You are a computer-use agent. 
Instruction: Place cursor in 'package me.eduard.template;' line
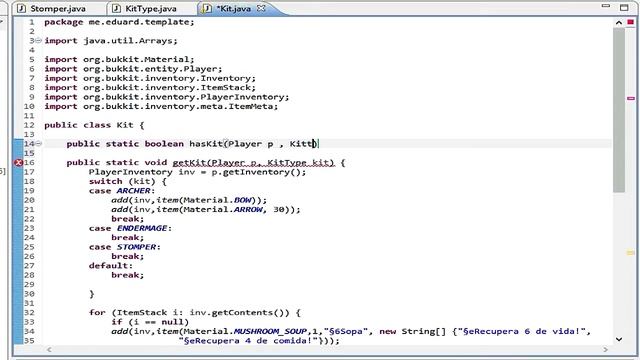[119, 22]
